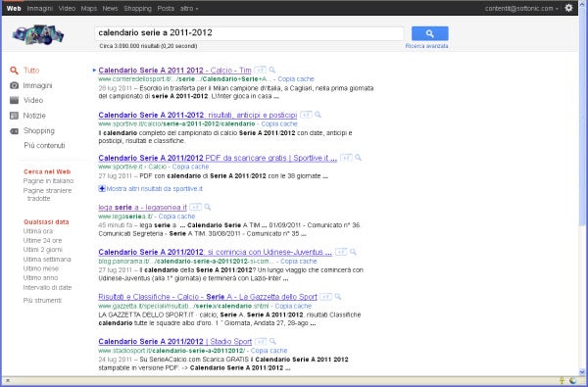Screen dimensions: 588x387
Task: Open risultati, anticipi e posticipi result title
Action: [x=198, y=115]
